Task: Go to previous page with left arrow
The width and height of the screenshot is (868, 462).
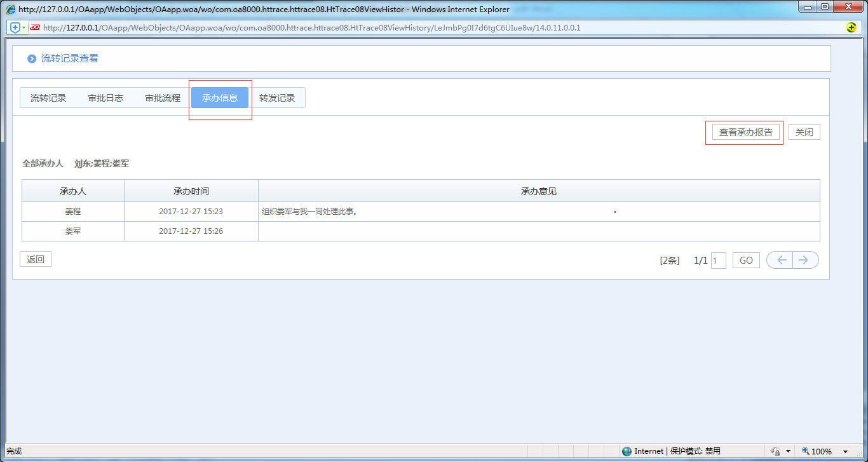Action: tap(780, 260)
